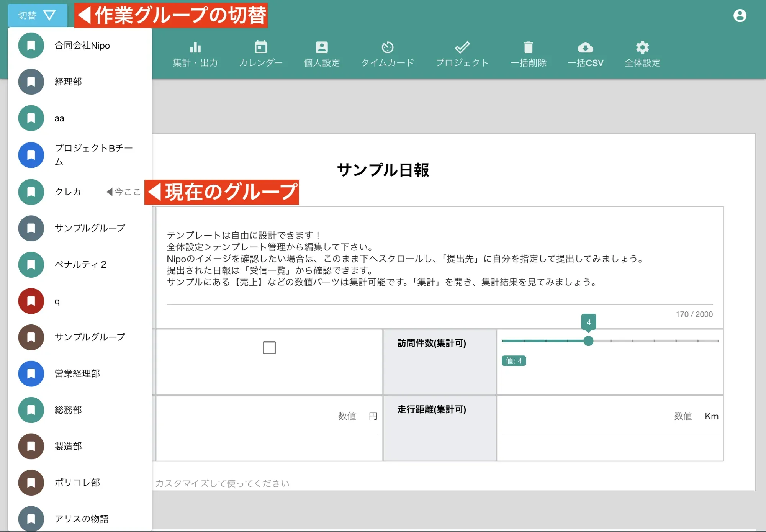This screenshot has height=532, width=766.
Task: Toggle the checkbox in the report form
Action: coord(269,347)
